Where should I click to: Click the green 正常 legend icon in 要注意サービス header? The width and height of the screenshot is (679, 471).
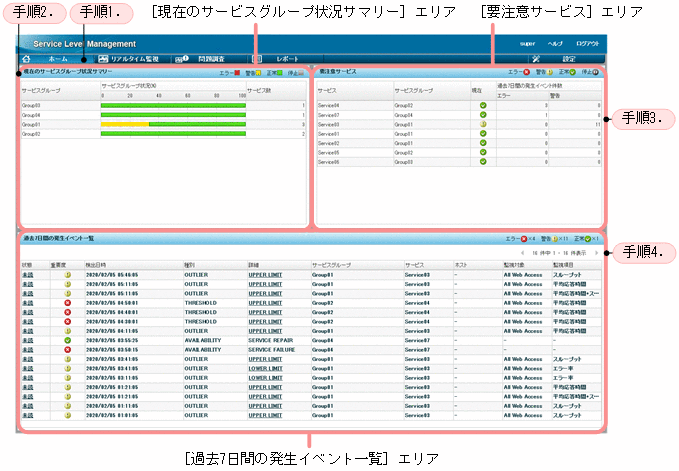(573, 72)
